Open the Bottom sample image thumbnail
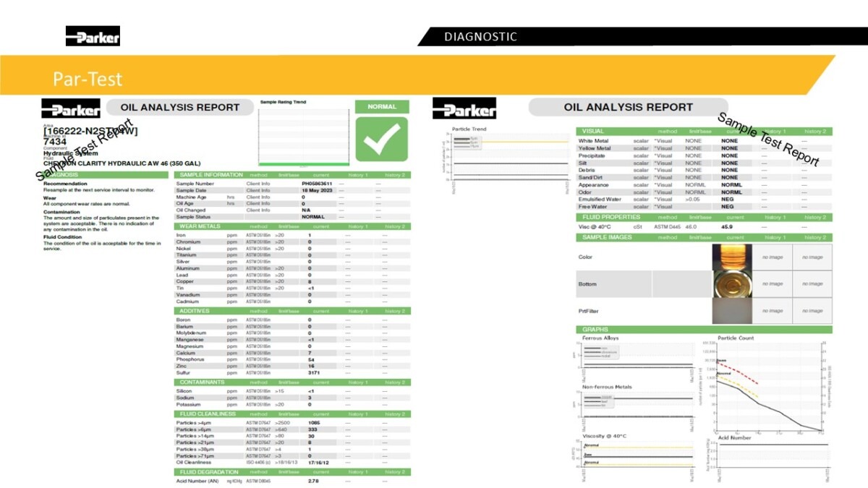 [732, 284]
